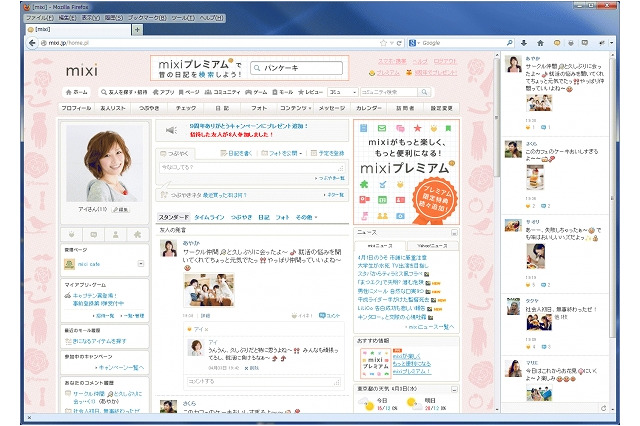Click the コメント icon on あやか's post

point(329,315)
